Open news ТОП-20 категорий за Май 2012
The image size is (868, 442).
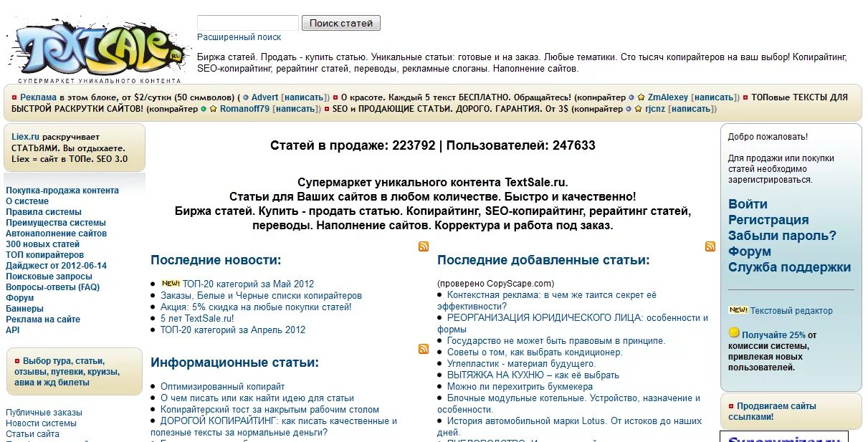click(x=248, y=284)
